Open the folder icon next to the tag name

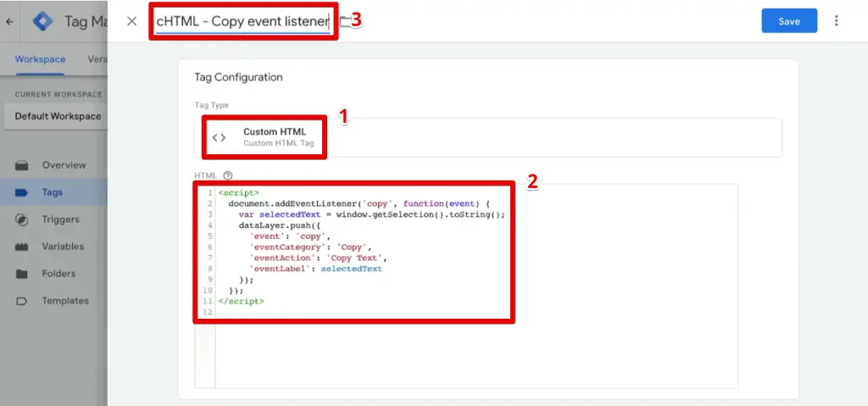pyautogui.click(x=346, y=21)
